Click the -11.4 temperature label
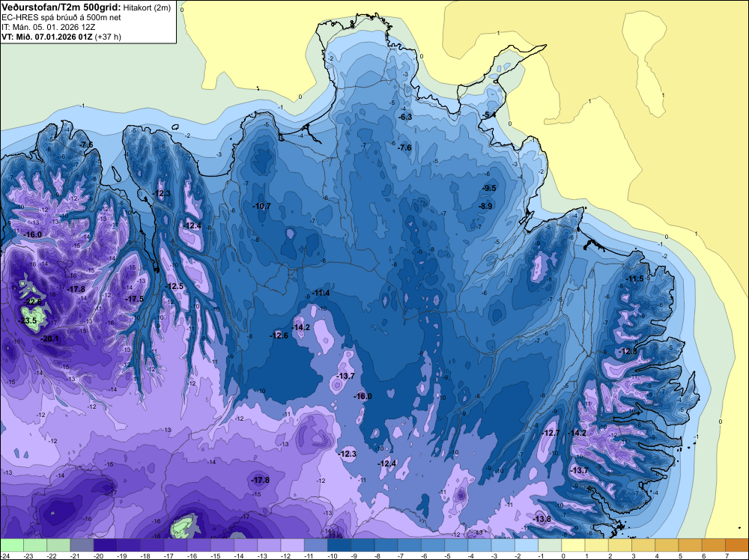Viewport: 749px width, 560px height. coord(321,293)
